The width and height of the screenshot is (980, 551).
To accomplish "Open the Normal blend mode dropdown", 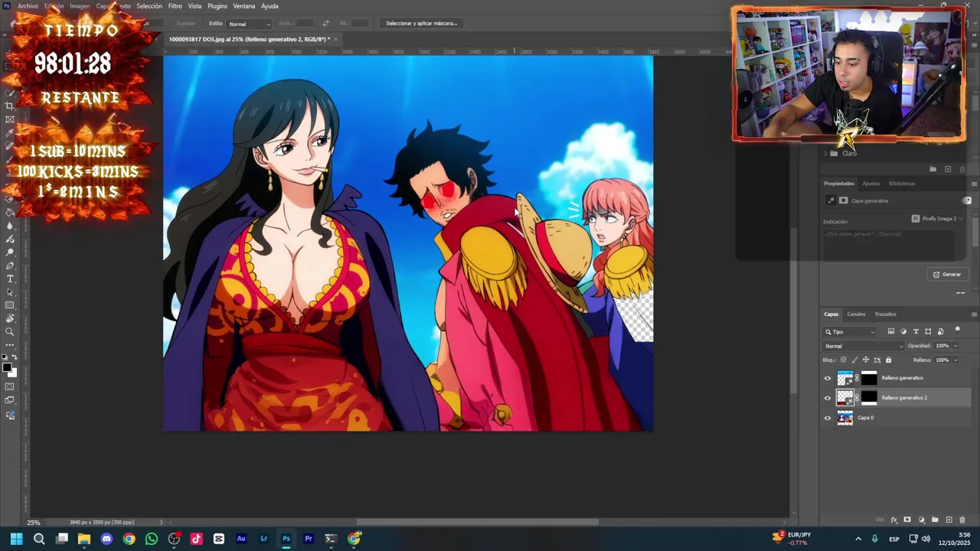I will pyautogui.click(x=864, y=346).
